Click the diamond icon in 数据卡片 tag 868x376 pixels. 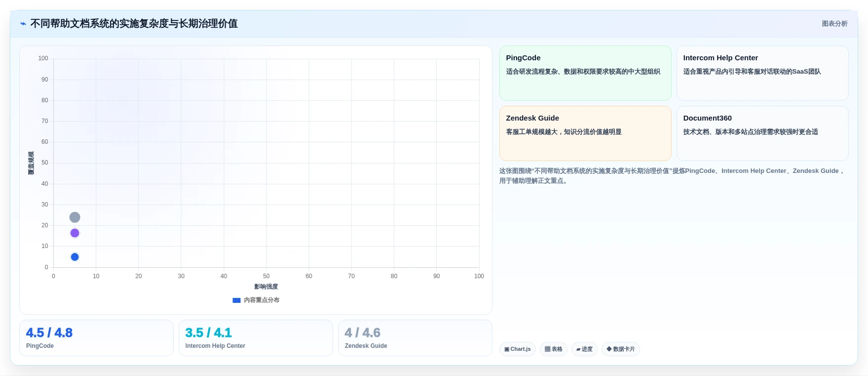click(609, 349)
